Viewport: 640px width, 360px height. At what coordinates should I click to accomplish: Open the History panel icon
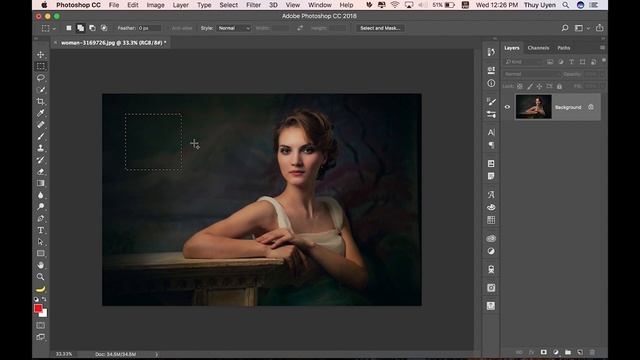pos(491,52)
